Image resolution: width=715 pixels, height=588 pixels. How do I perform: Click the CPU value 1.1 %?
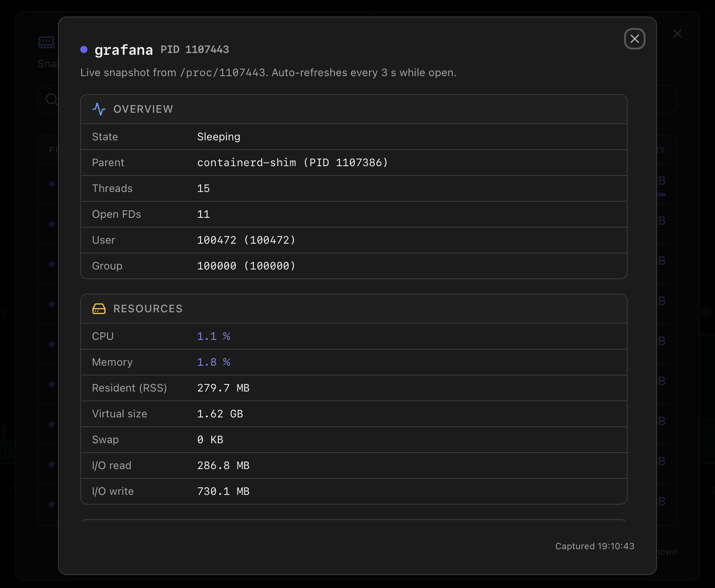click(214, 336)
